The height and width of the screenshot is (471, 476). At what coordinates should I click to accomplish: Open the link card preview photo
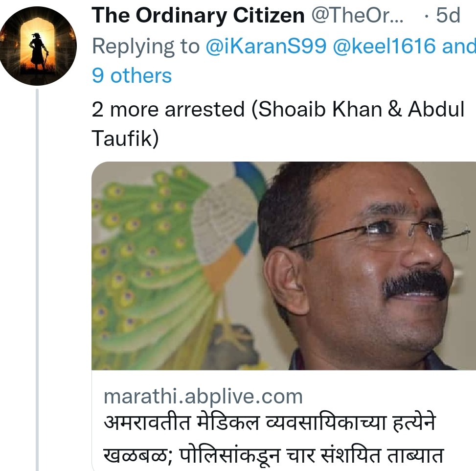pyautogui.click(x=284, y=266)
